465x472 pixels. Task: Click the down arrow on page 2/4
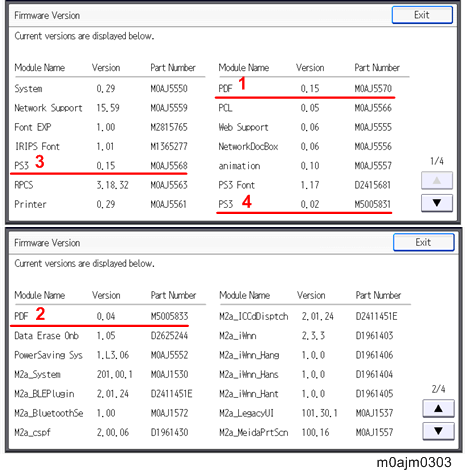(438, 431)
